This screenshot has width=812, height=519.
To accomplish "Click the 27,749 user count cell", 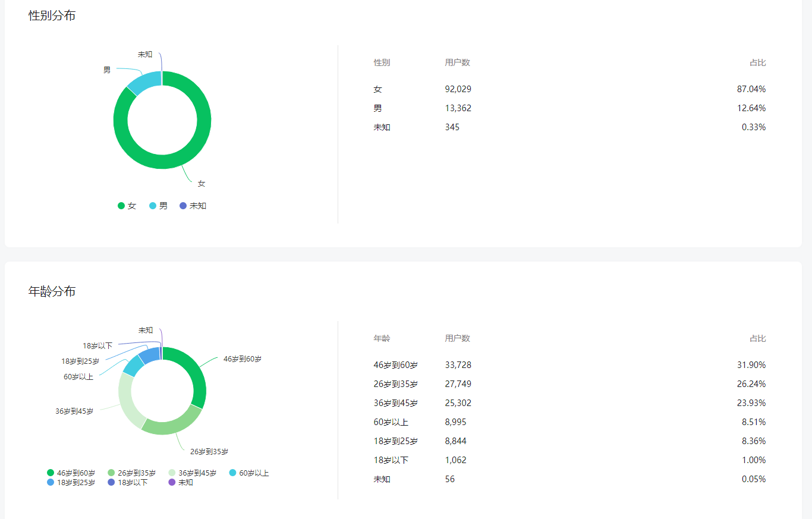I will (458, 384).
